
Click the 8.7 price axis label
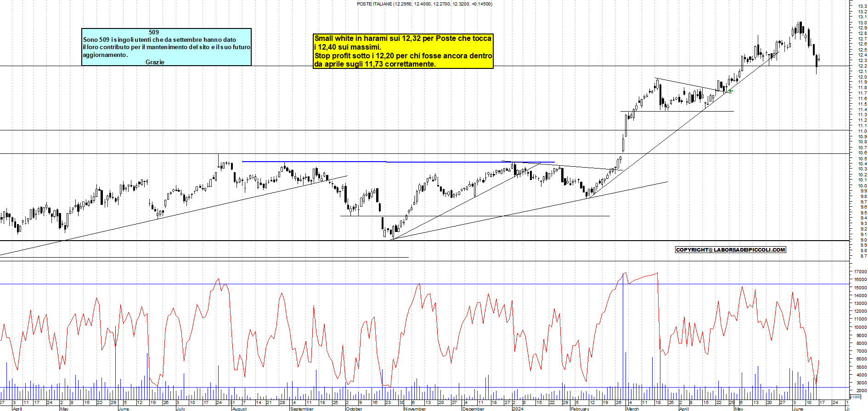coord(863,256)
